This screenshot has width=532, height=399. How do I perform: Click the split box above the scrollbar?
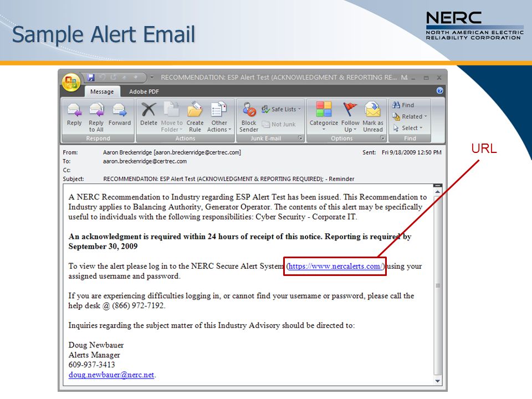click(438, 186)
